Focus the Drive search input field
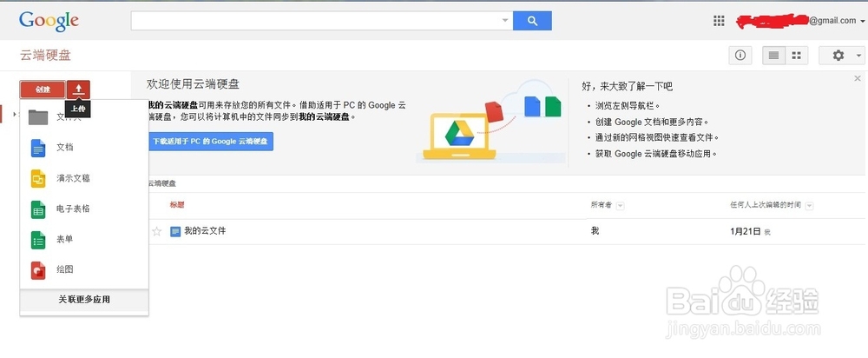Screen dimensions: 868x358 pyautogui.click(x=316, y=21)
